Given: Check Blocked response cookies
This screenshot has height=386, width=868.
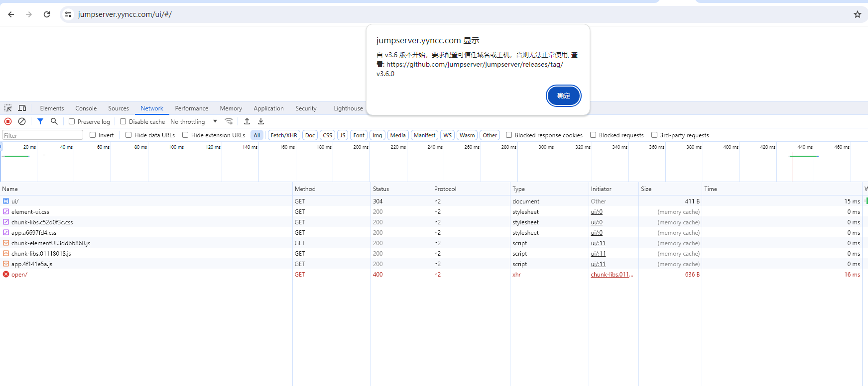Looking at the screenshot, I should click(x=509, y=135).
